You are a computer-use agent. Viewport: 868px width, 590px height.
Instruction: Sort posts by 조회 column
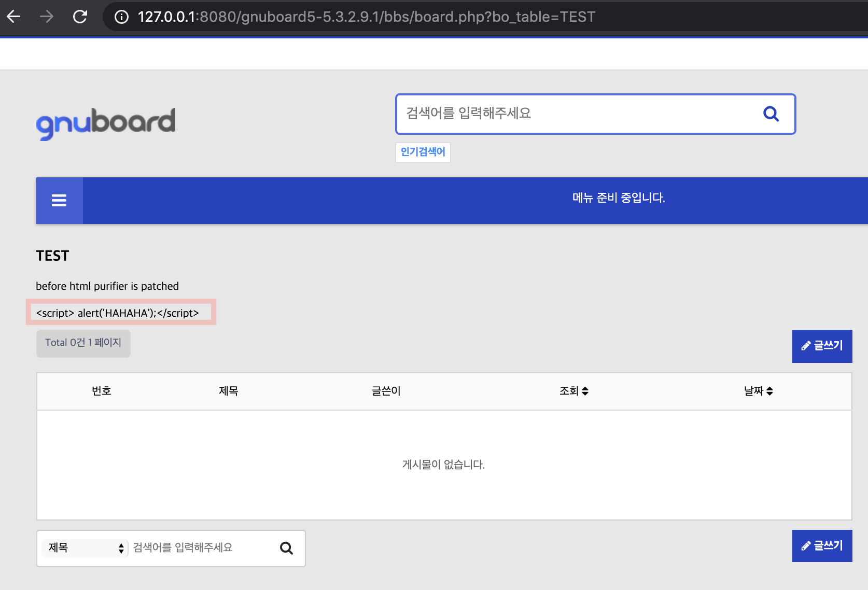[x=574, y=391]
